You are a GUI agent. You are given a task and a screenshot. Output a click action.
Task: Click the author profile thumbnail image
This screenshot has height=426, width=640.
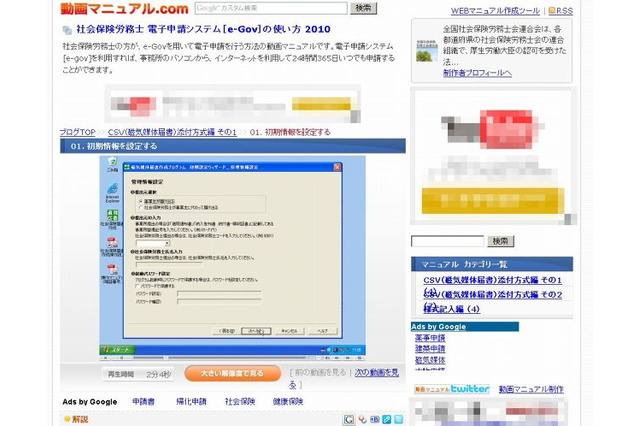(427, 51)
